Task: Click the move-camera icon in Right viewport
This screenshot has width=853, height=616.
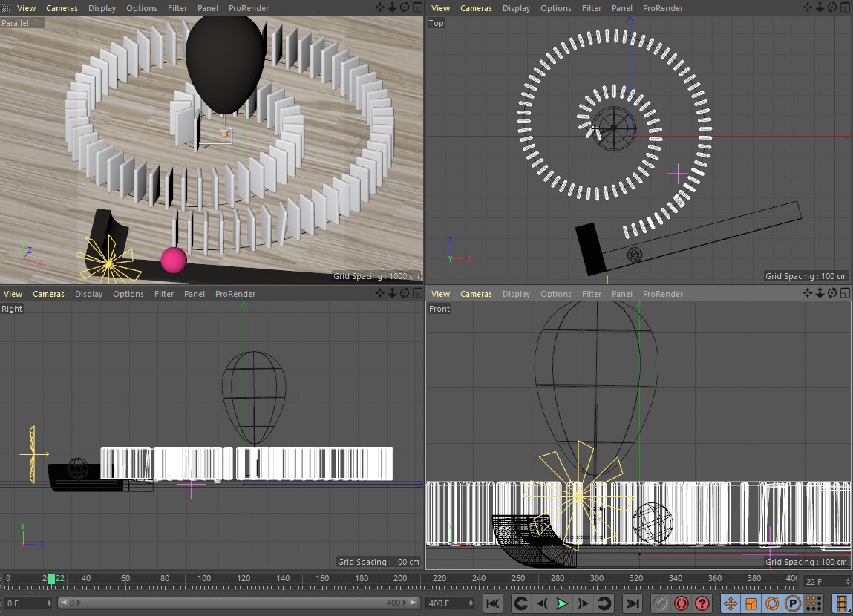Action: click(x=379, y=293)
